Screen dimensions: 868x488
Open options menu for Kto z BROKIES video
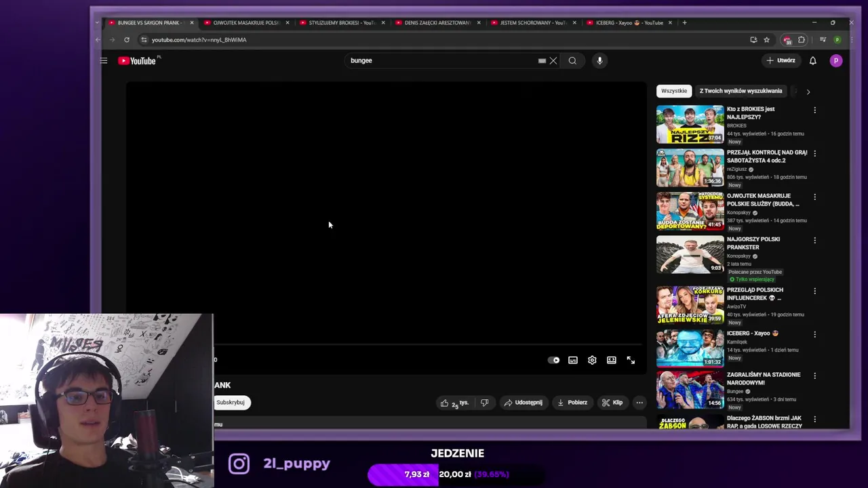click(x=814, y=110)
